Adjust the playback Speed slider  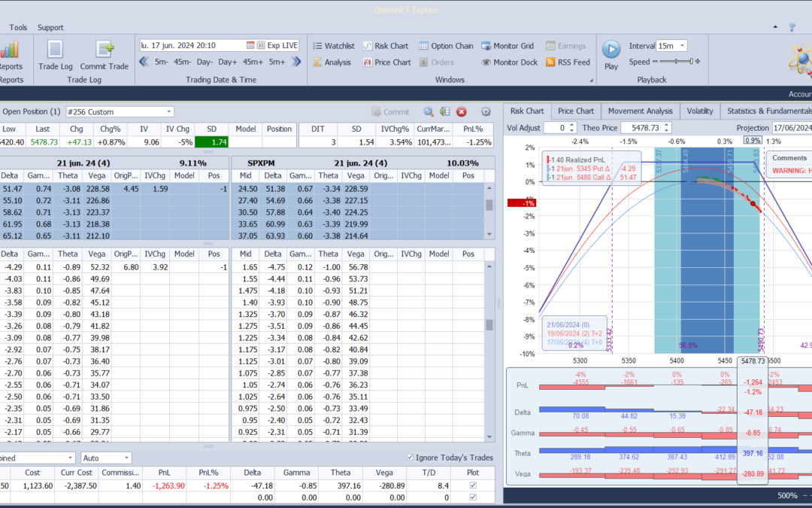coord(676,62)
